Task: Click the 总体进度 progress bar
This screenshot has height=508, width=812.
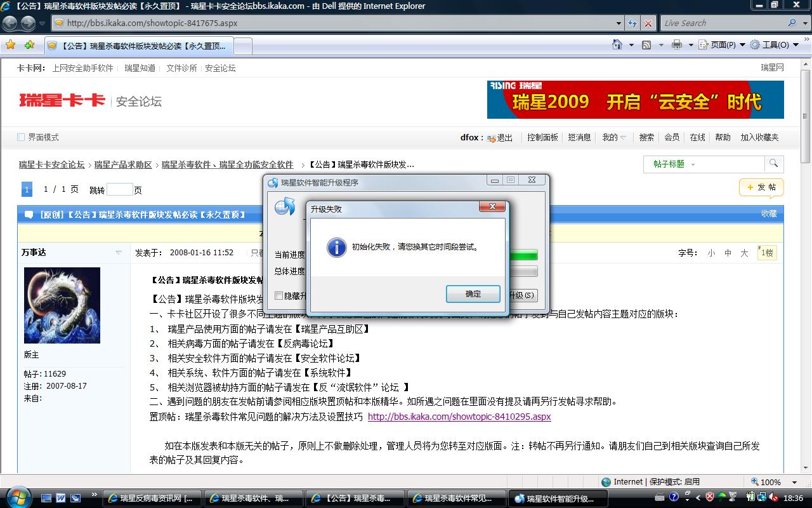Action: (523, 271)
